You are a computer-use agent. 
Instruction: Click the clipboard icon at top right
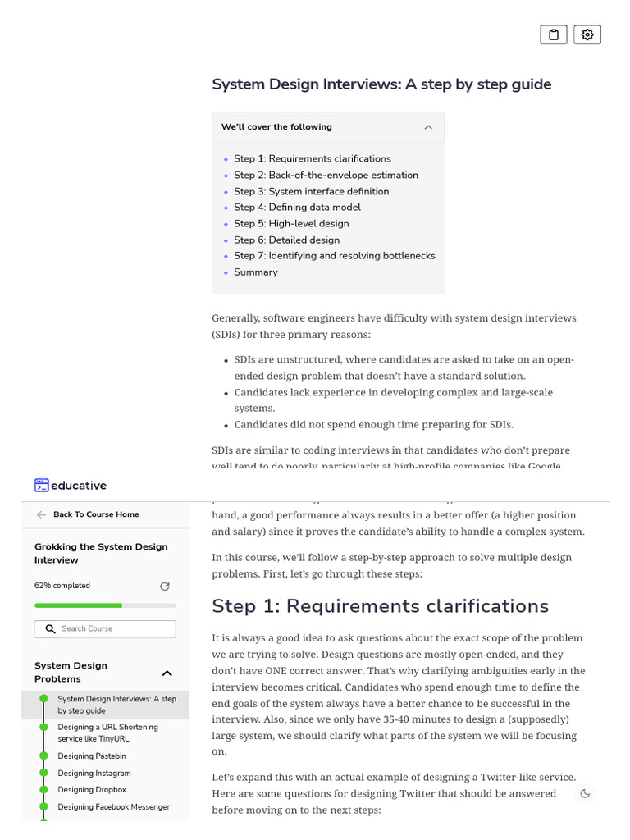pos(554,34)
